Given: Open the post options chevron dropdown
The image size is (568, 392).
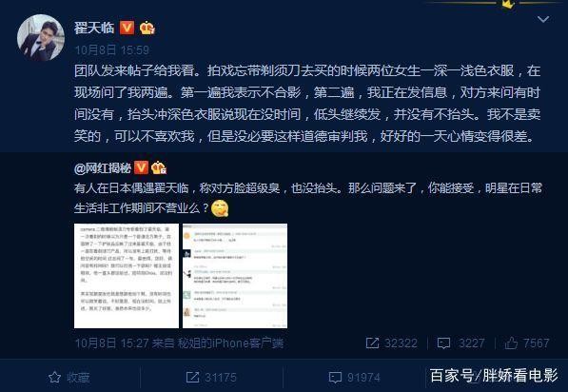Looking at the screenshot, I should tap(543, 19).
